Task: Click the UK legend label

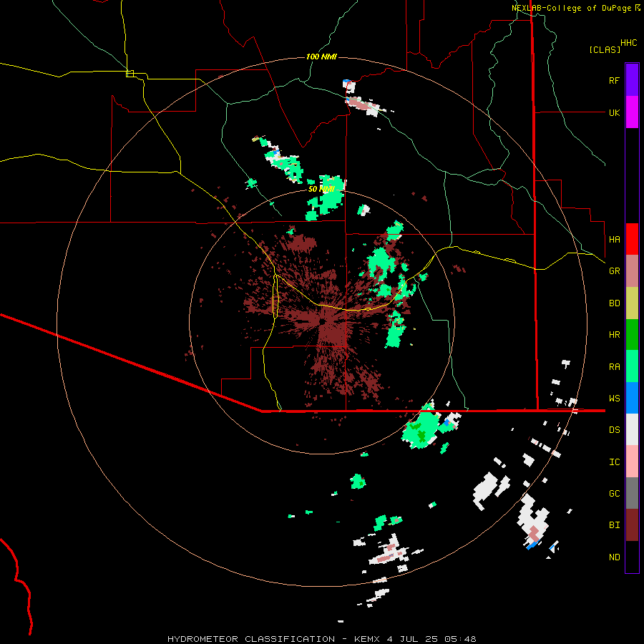Action: point(614,112)
